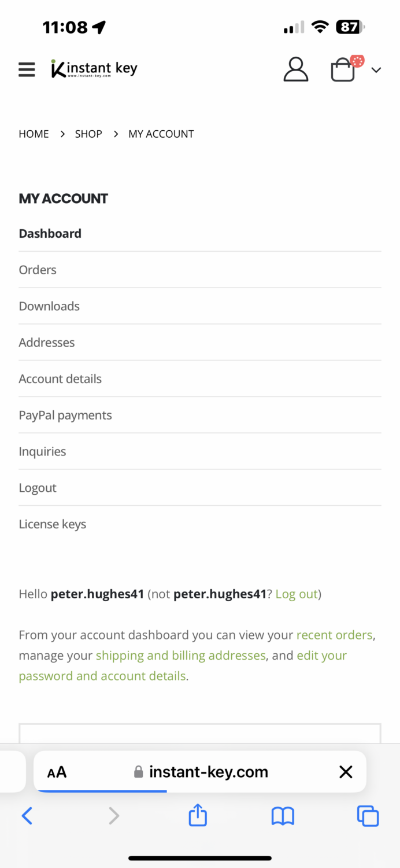400x868 pixels.
Task: Open SHOP breadcrumb link
Action: [x=88, y=134]
